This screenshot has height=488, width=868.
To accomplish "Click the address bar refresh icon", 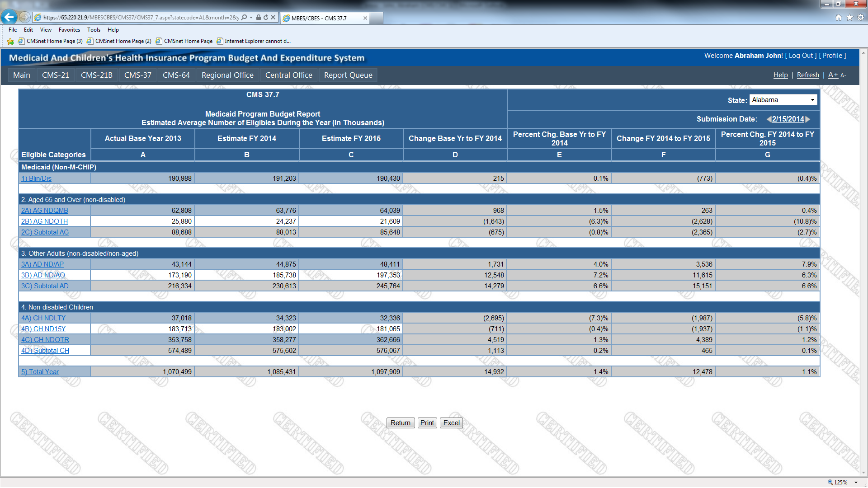I will coord(266,18).
